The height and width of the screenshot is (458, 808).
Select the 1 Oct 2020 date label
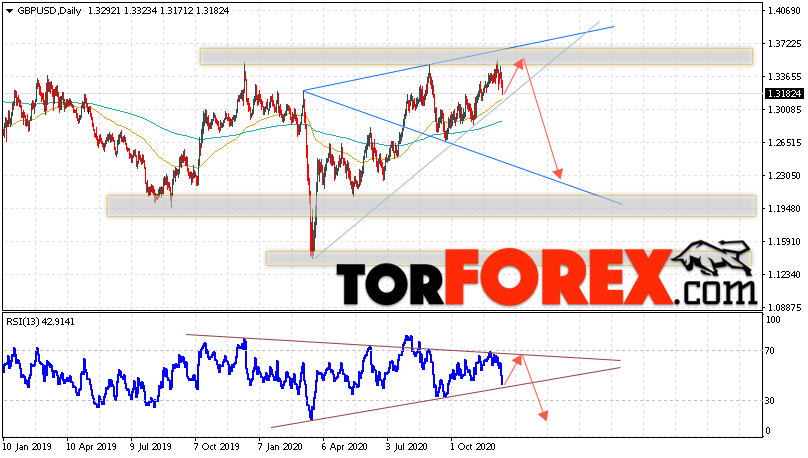pos(473,447)
